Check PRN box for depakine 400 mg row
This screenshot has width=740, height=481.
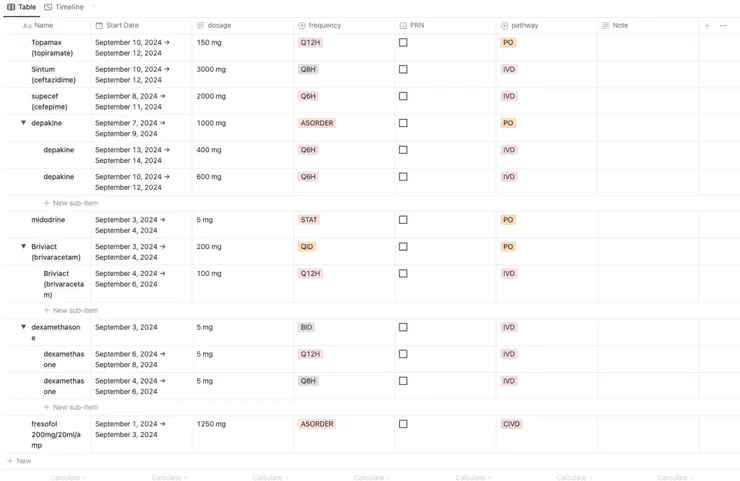coord(403,150)
